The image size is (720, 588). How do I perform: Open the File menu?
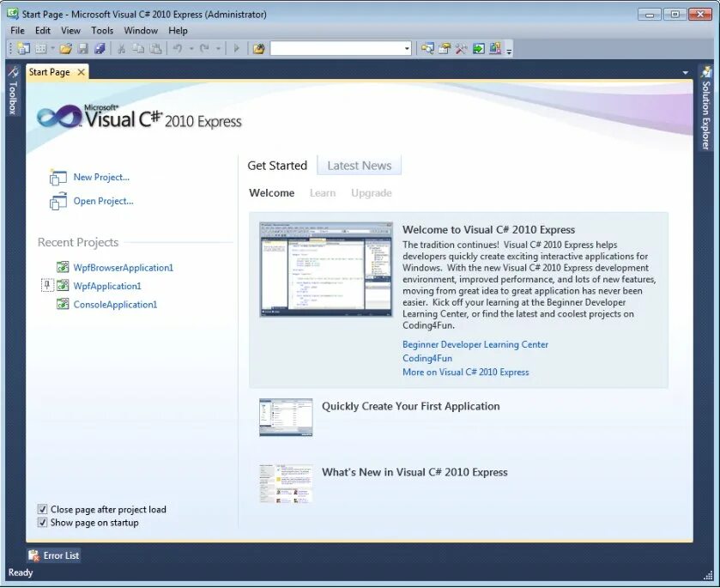click(17, 31)
